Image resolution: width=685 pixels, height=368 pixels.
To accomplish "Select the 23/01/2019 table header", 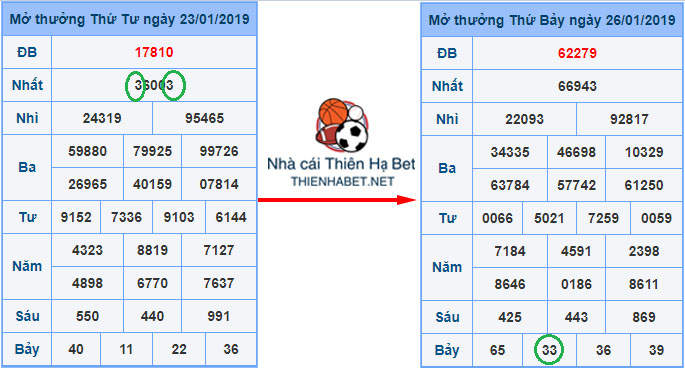I will point(129,19).
